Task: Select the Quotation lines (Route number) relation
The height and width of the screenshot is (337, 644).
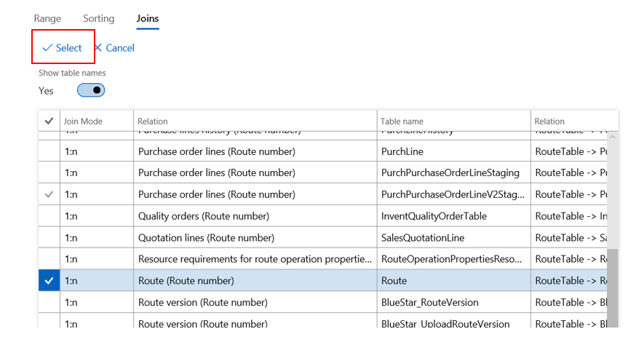Action: pos(206,237)
